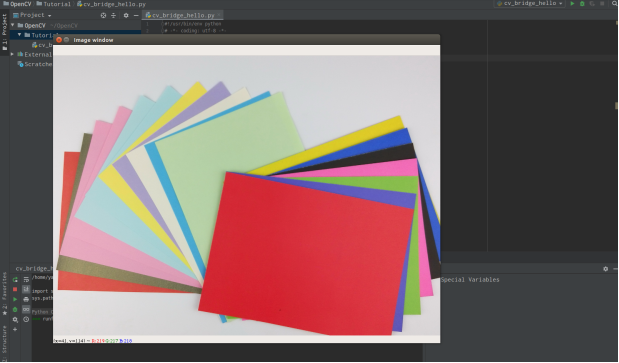
Task: Click the collapse all icon in the Project panel
Action: [x=114, y=15]
